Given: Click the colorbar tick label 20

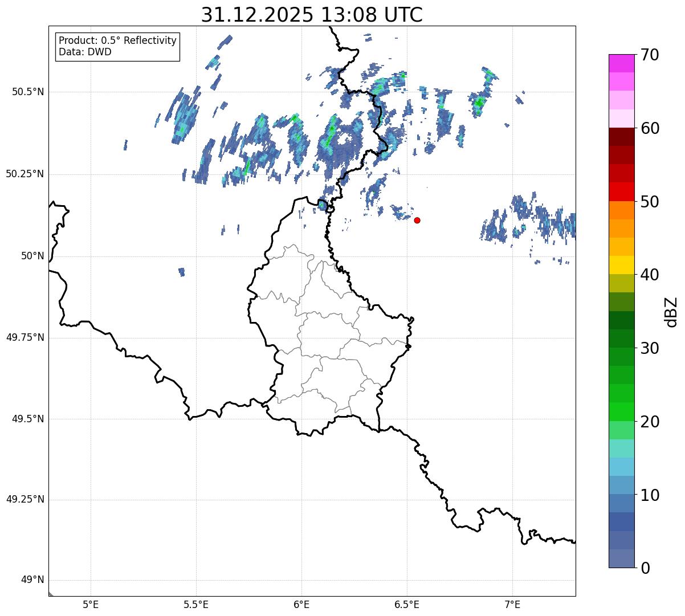Looking at the screenshot, I should (650, 422).
